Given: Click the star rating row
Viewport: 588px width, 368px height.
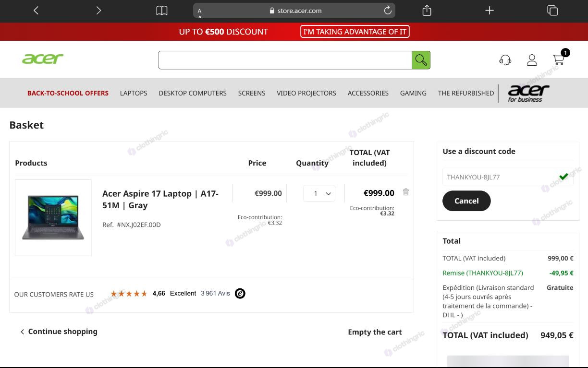Looking at the screenshot, I should pyautogui.click(x=129, y=293).
